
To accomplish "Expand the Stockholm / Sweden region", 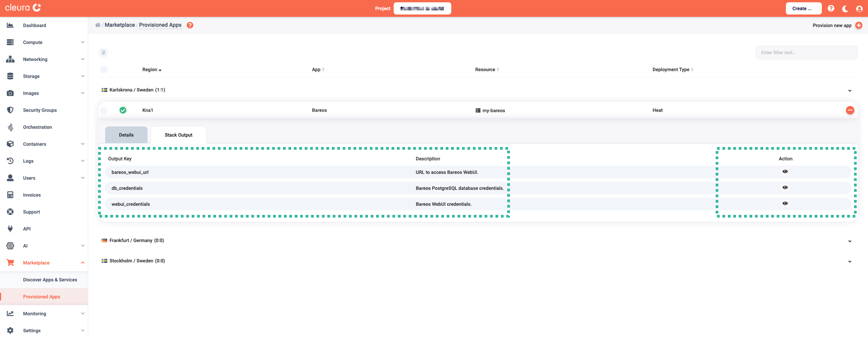I will pyautogui.click(x=849, y=261).
